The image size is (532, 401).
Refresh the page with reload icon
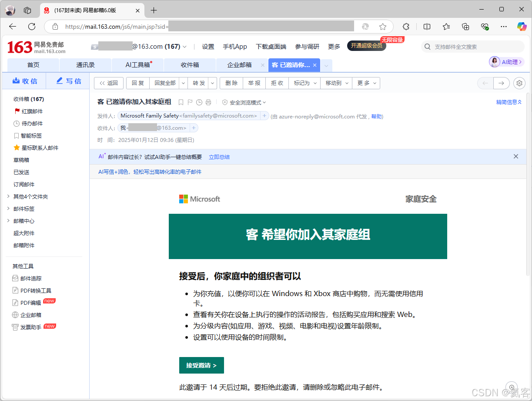32,27
